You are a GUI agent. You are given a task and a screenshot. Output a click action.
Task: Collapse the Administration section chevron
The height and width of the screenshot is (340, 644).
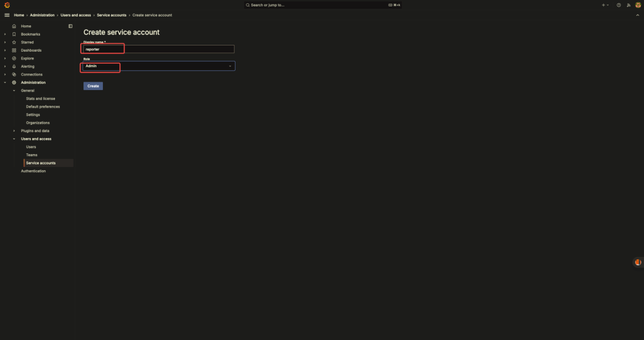[5, 82]
